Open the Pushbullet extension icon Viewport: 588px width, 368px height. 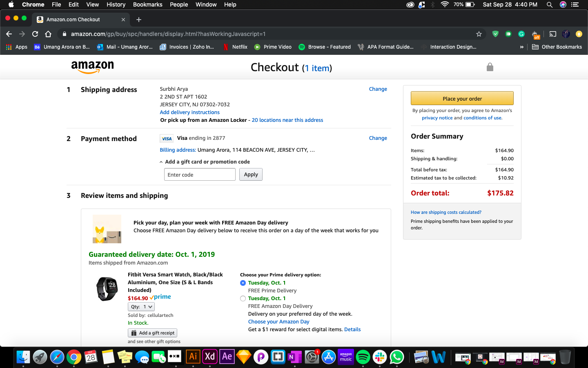point(508,34)
